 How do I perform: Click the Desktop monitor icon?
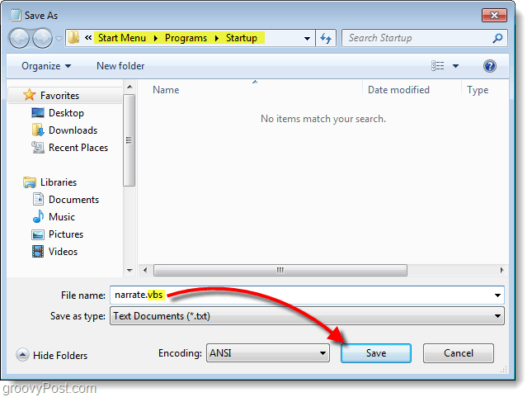(38, 113)
